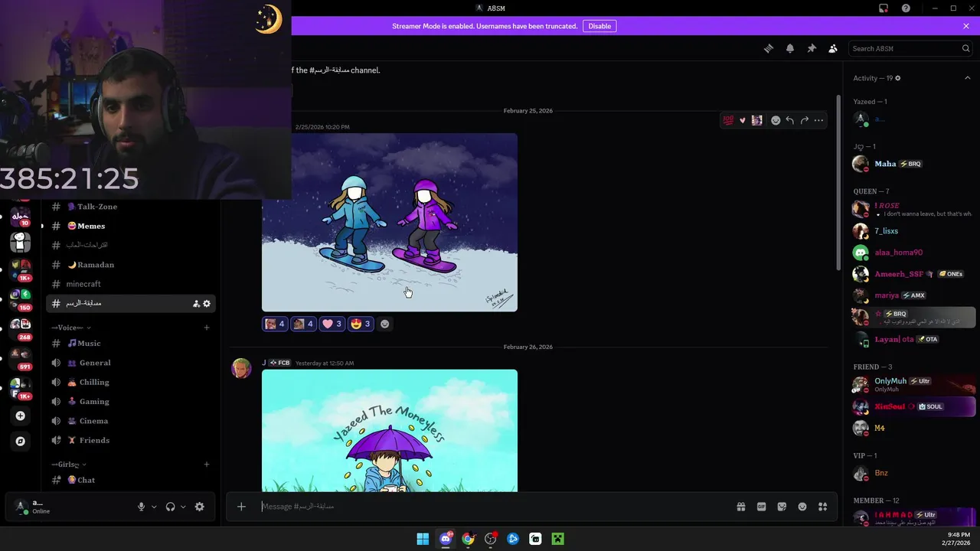Open member Maha's profile

(913, 164)
